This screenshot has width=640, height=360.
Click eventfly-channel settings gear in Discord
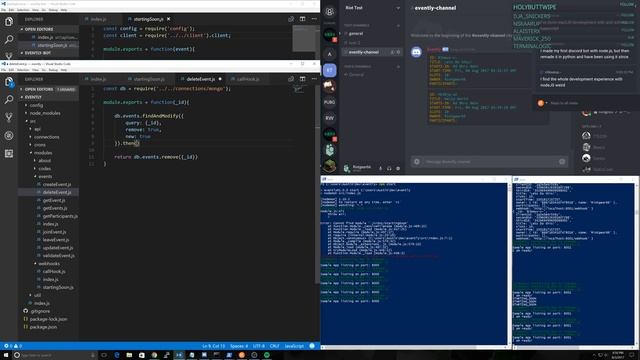399,52
